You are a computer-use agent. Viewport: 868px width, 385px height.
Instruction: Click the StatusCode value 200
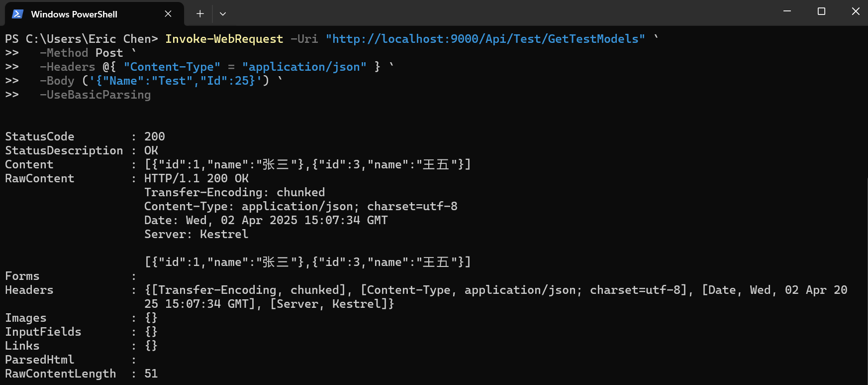155,136
